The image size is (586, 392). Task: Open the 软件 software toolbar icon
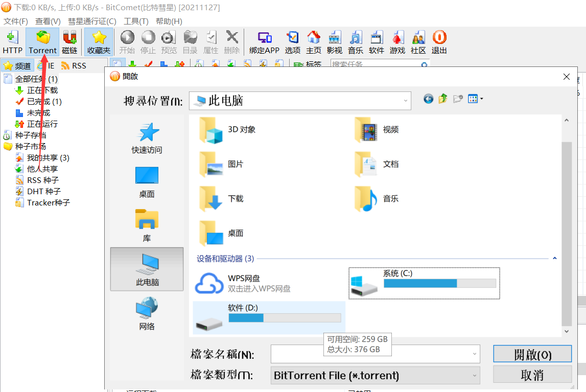pyautogui.click(x=377, y=42)
